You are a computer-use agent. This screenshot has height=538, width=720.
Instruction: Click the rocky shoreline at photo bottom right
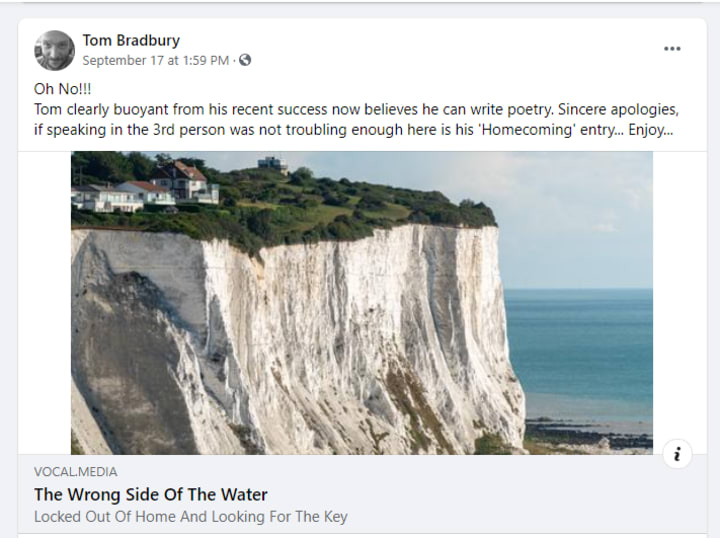click(590, 432)
